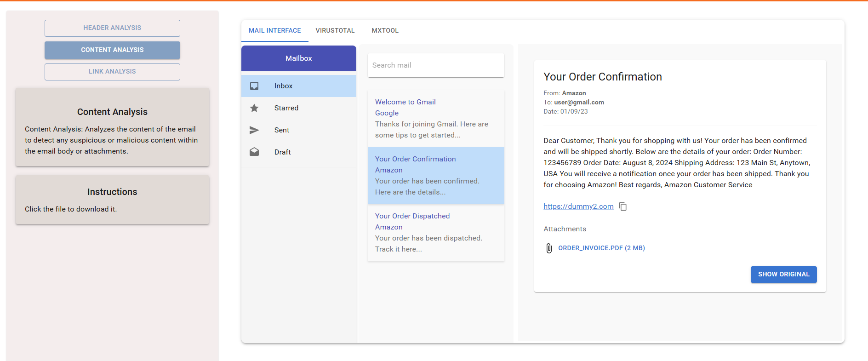This screenshot has width=868, height=361.
Task: Select the Mail Interface tab
Action: pyautogui.click(x=274, y=31)
